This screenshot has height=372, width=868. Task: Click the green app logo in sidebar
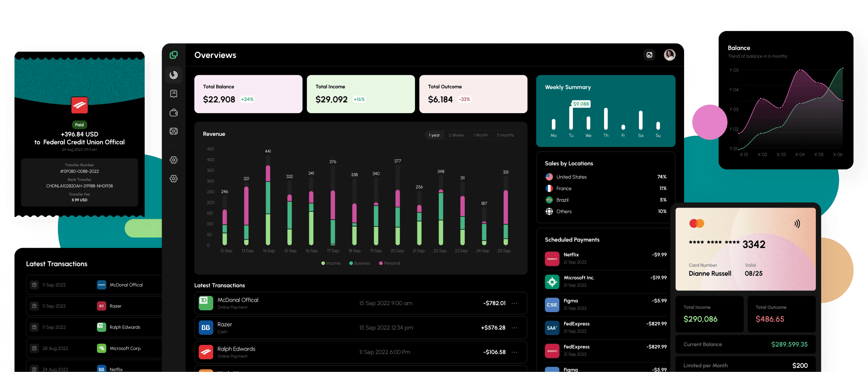tap(173, 55)
